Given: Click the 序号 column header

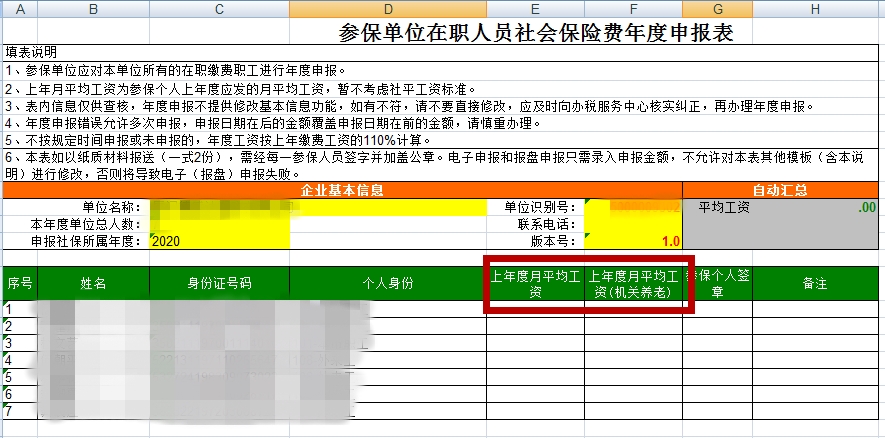Looking at the screenshot, I should [20, 283].
